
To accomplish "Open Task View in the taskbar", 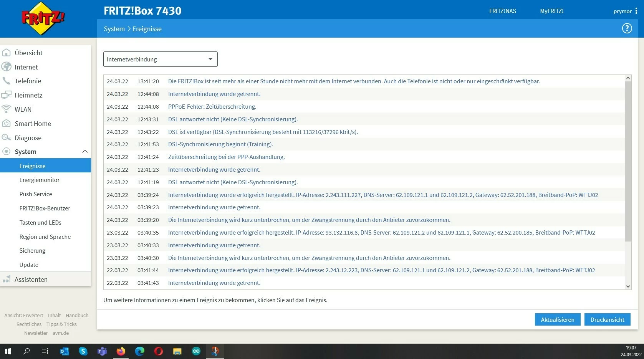I will pyautogui.click(x=45, y=351).
